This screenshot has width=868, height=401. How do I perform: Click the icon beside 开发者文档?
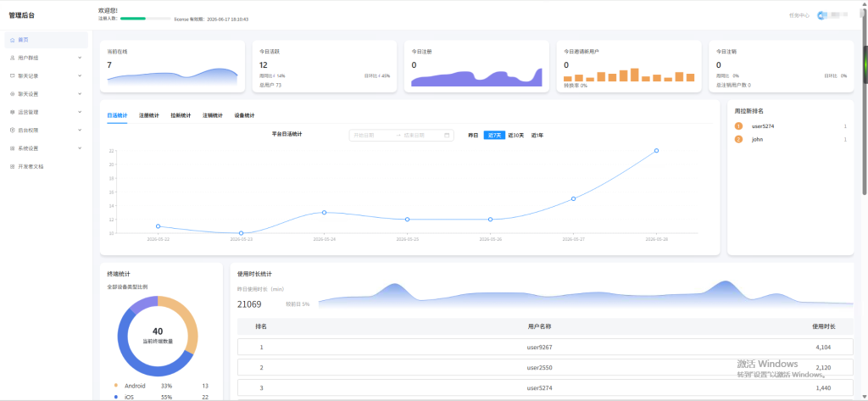(x=12, y=166)
